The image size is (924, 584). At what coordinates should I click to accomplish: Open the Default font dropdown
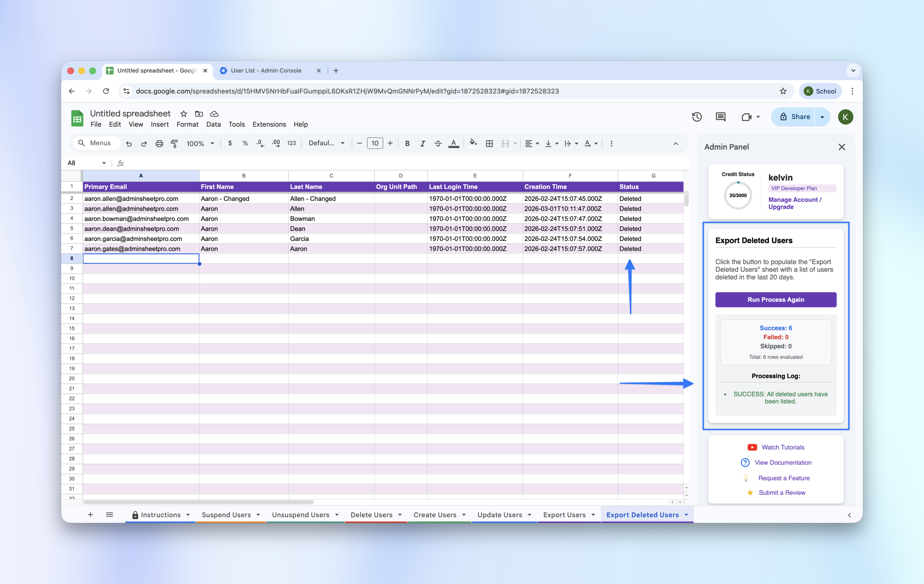click(x=326, y=144)
